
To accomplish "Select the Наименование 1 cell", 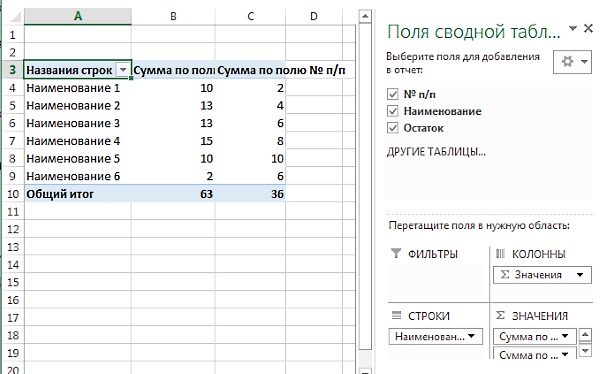I will [x=78, y=88].
